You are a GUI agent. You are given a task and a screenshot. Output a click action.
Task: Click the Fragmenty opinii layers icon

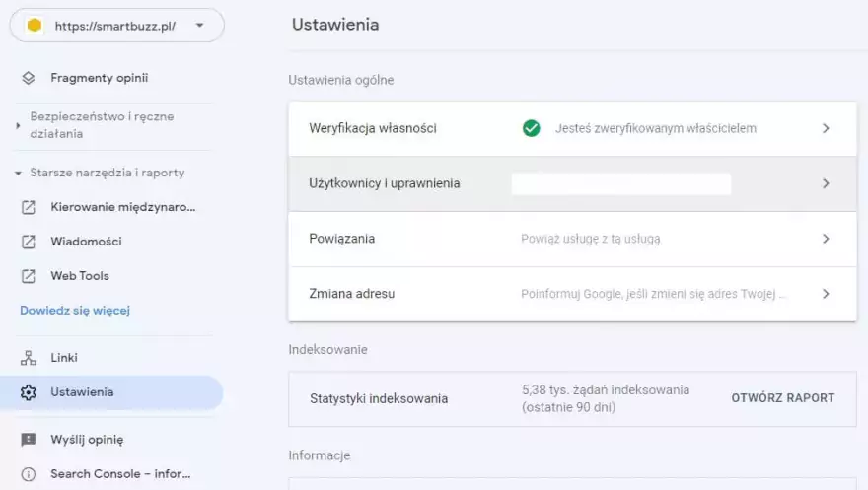tap(29, 78)
